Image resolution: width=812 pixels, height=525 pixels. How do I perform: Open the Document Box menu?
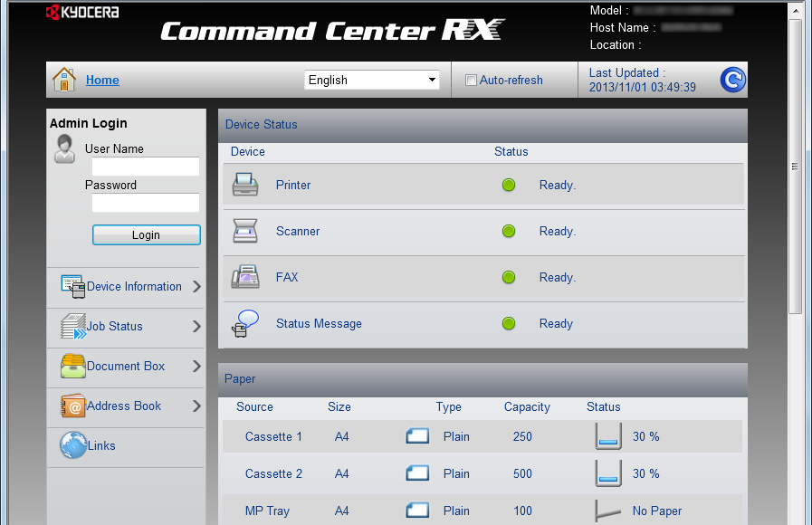click(126, 366)
